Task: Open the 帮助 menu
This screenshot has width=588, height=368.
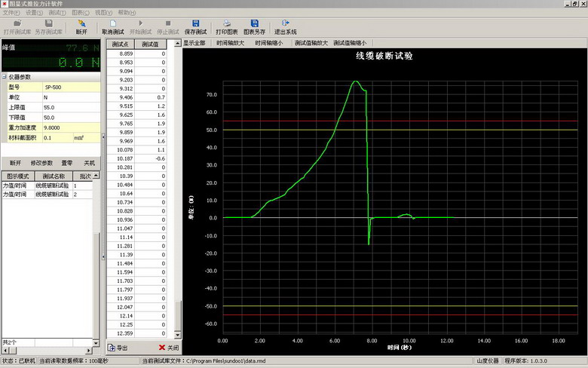Action: 127,13
